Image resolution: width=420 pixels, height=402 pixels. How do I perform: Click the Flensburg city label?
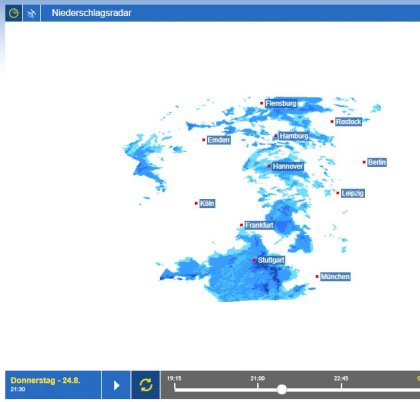coord(281,104)
